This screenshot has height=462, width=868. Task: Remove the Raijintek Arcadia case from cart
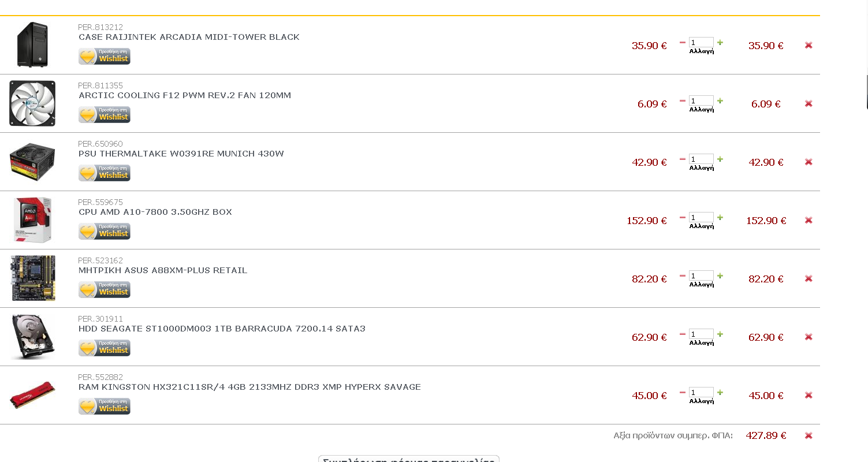809,45
